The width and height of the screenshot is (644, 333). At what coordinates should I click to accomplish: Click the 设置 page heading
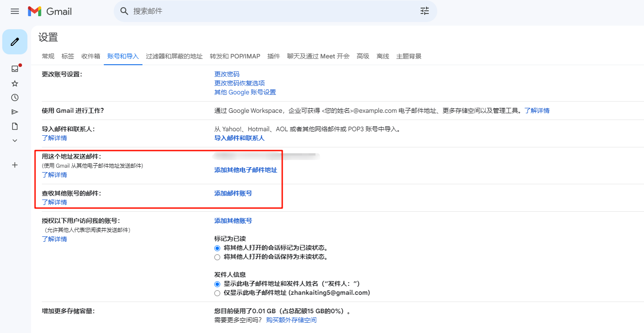(x=48, y=37)
